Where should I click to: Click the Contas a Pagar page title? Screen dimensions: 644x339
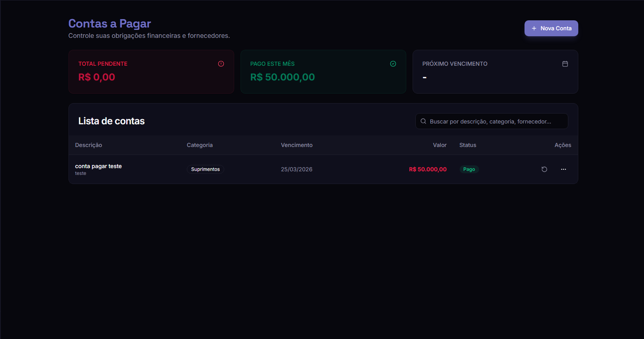click(110, 24)
